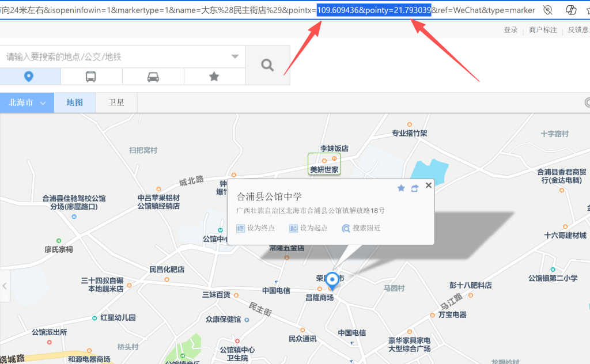Click the 设为终点 destination icon
Screen dimensions: 590x364
(240, 228)
